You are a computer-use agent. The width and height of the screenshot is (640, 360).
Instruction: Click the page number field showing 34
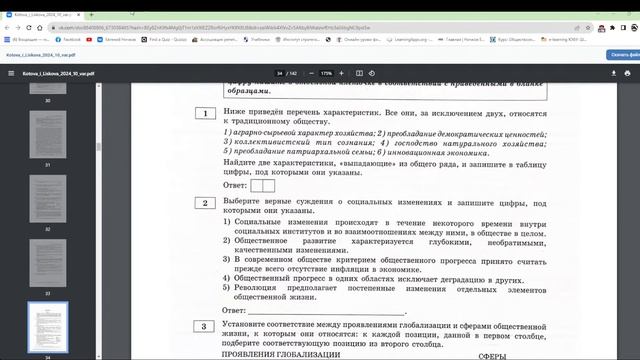tap(280, 73)
